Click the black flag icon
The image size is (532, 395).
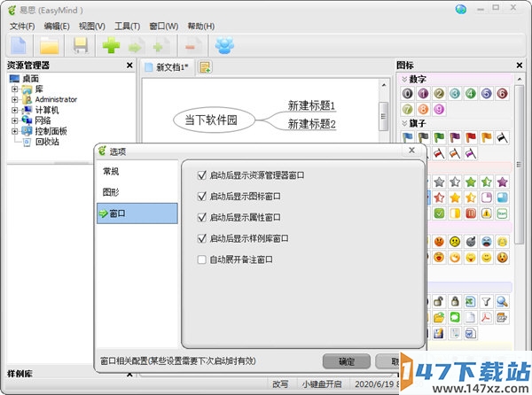coord(502,137)
